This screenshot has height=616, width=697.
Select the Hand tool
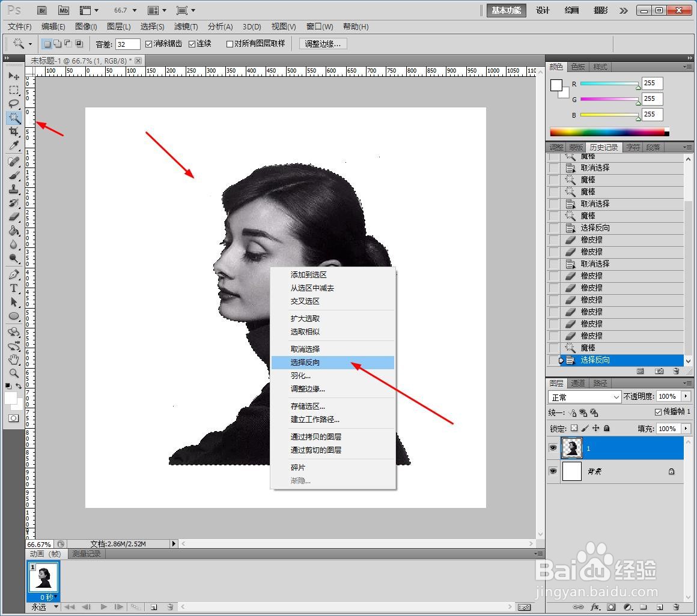click(x=14, y=359)
